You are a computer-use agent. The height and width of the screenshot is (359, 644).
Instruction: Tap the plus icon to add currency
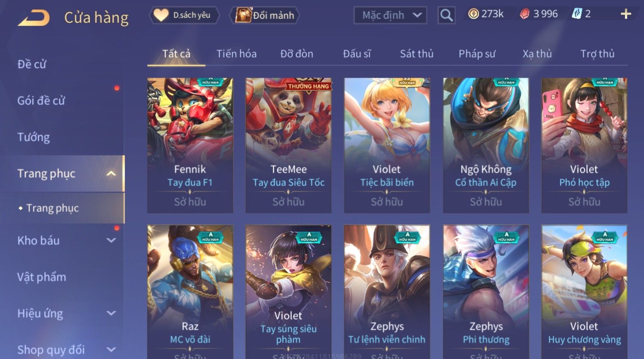click(x=626, y=15)
